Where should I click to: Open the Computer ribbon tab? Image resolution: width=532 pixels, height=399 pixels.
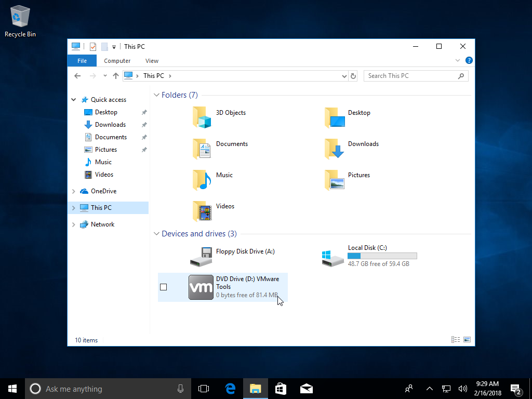pos(117,61)
